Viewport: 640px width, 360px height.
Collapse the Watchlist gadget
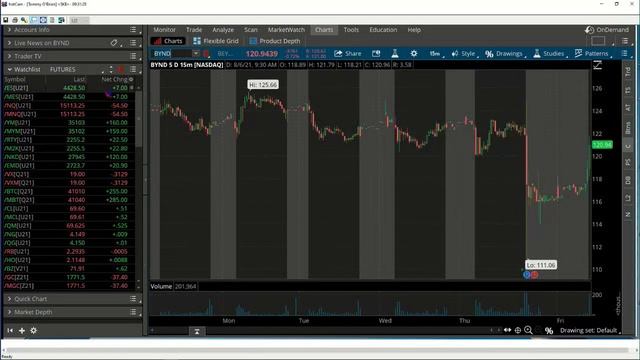(x=9, y=69)
